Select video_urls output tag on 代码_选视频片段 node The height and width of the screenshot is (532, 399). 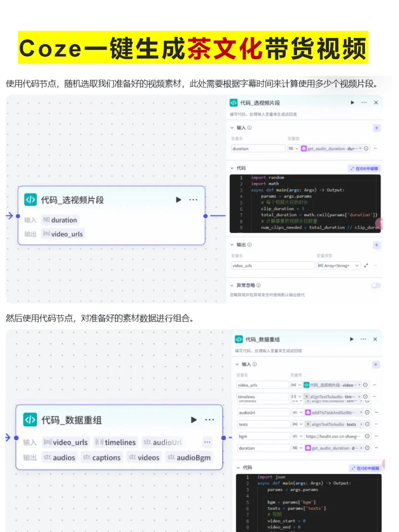click(x=62, y=234)
